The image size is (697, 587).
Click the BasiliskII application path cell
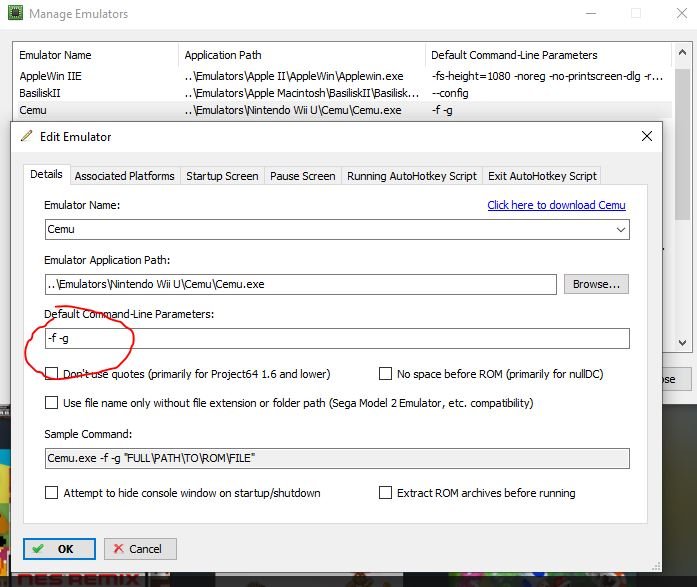[302, 93]
